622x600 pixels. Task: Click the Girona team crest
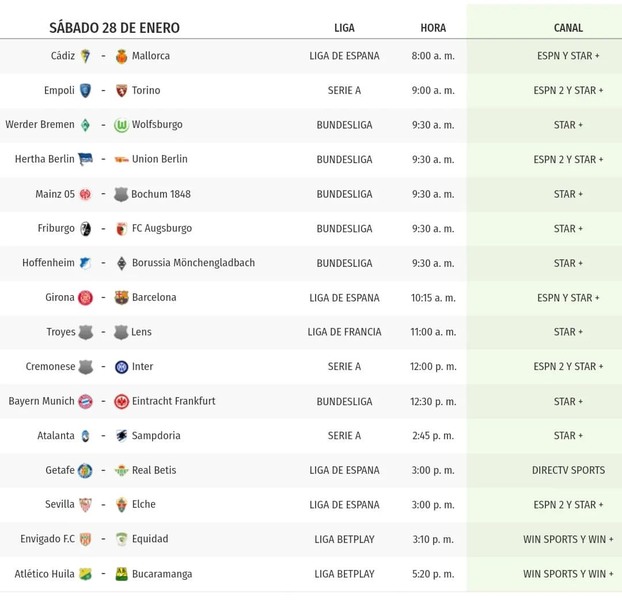(85, 297)
